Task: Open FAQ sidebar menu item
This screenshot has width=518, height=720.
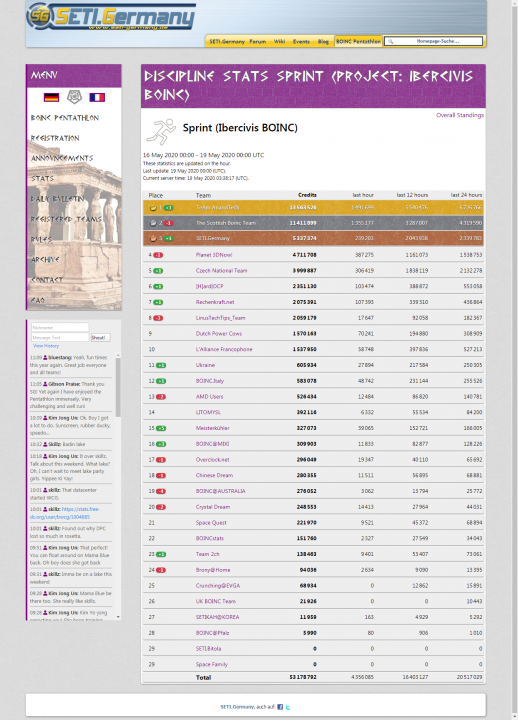Action: (38, 300)
